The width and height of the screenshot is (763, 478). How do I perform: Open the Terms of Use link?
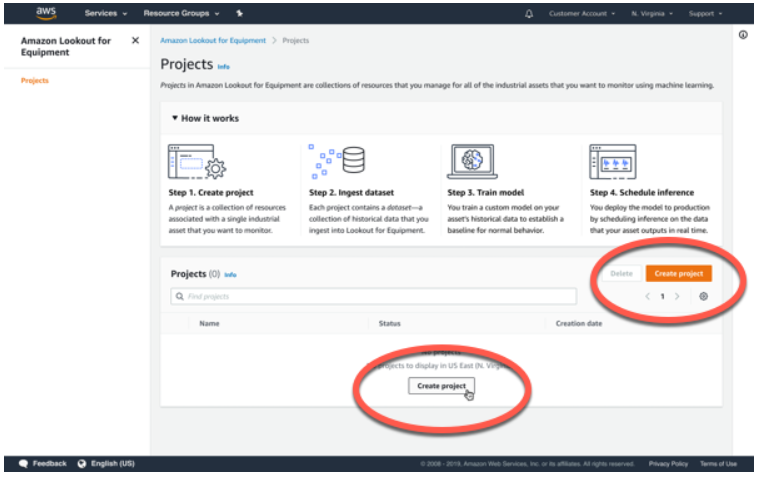718,464
